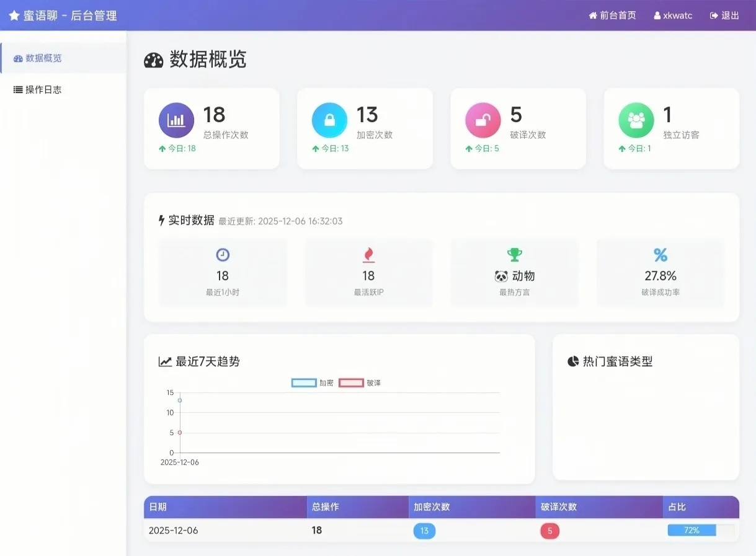Toggle the 加密 series in the chart legend
The image size is (756, 556).
tap(303, 382)
